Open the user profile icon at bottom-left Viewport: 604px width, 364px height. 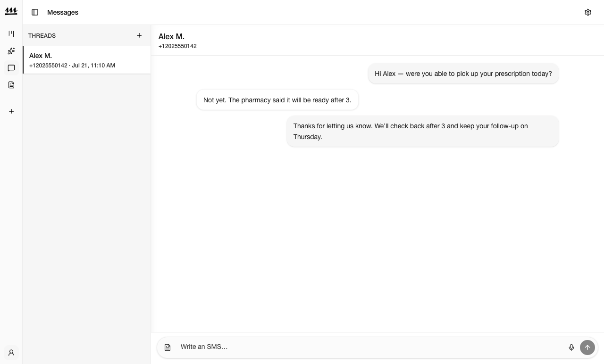click(x=11, y=353)
